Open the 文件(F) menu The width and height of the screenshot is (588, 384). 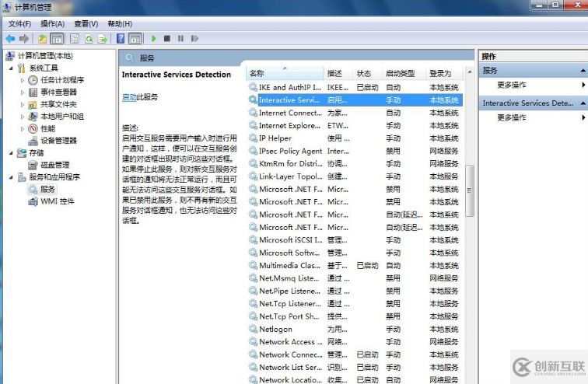19,24
